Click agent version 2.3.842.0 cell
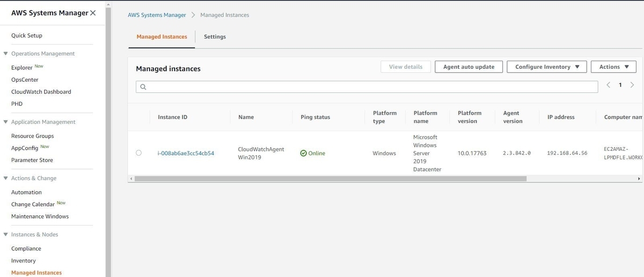Screen dimensions: 644x277 point(517,153)
